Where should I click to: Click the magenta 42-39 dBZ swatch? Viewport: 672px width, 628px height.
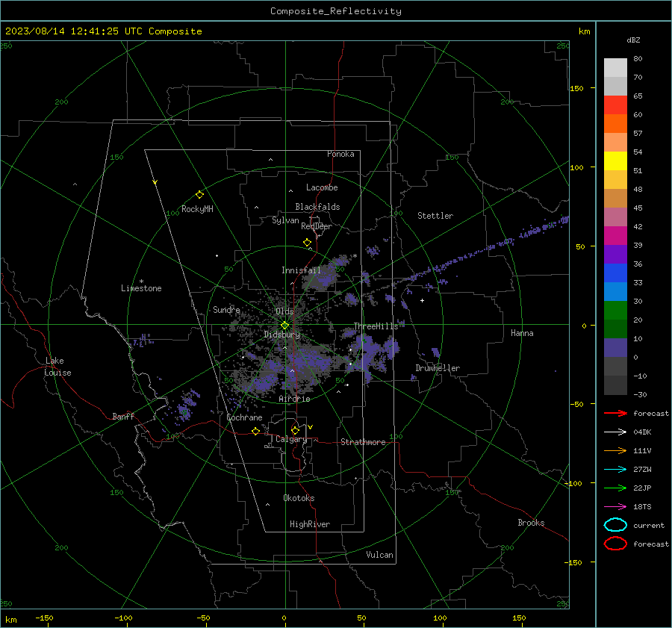[x=615, y=236]
